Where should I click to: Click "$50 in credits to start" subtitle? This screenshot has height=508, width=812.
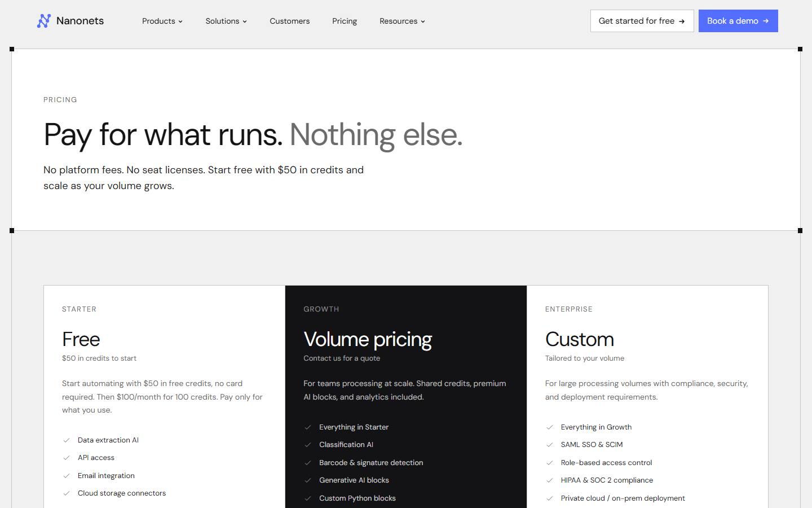99,358
